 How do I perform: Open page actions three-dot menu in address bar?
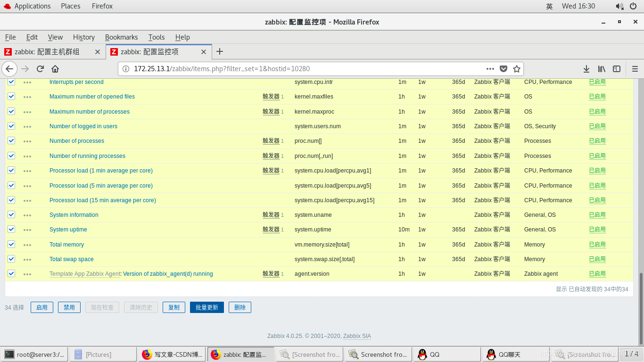pyautogui.click(x=490, y=69)
